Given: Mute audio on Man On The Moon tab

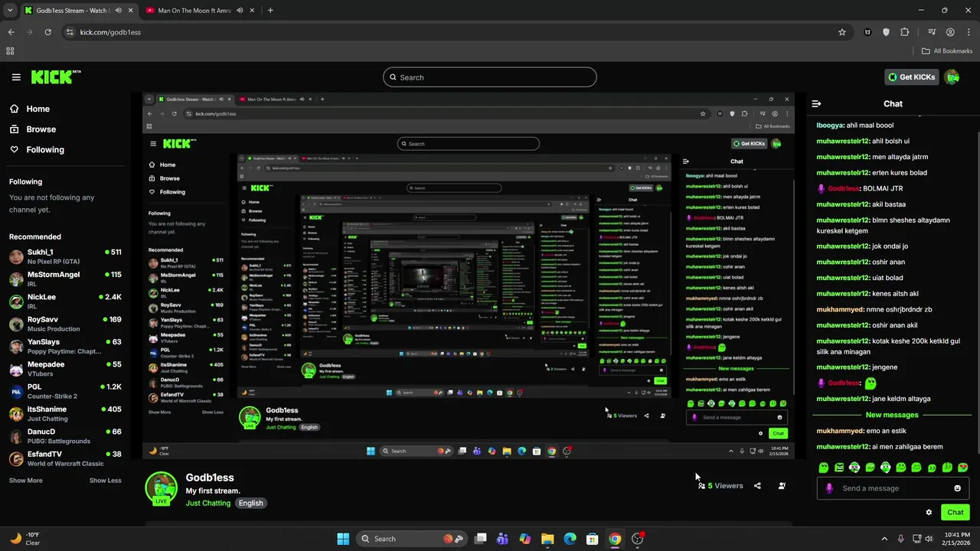Looking at the screenshot, I should (240, 11).
